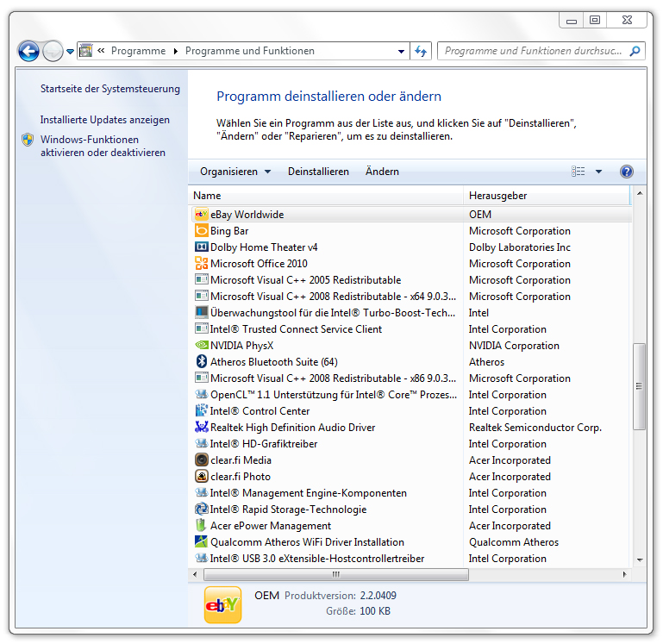Open Startseite der Systemsteuerung link
The width and height of the screenshot is (663, 644).
[x=110, y=89]
